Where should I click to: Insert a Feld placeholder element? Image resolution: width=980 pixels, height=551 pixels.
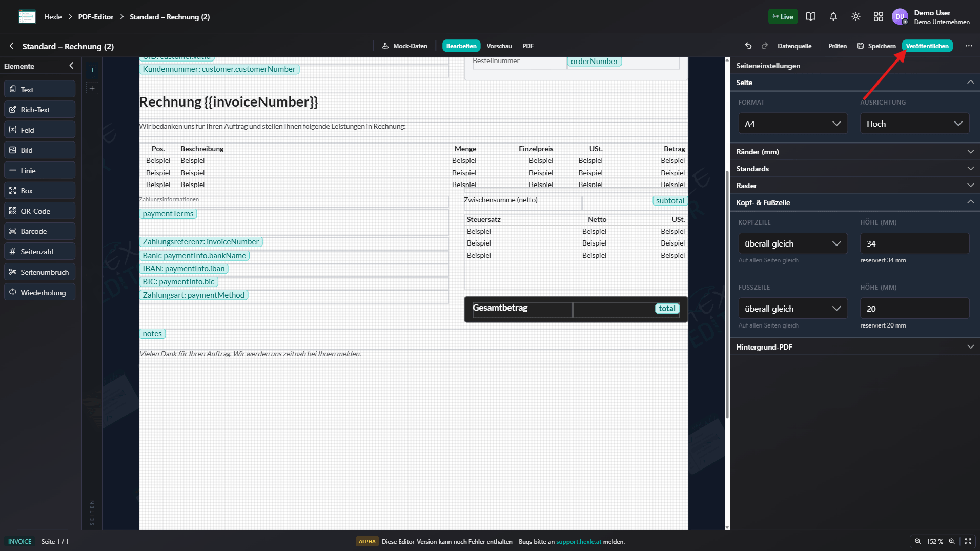click(39, 130)
